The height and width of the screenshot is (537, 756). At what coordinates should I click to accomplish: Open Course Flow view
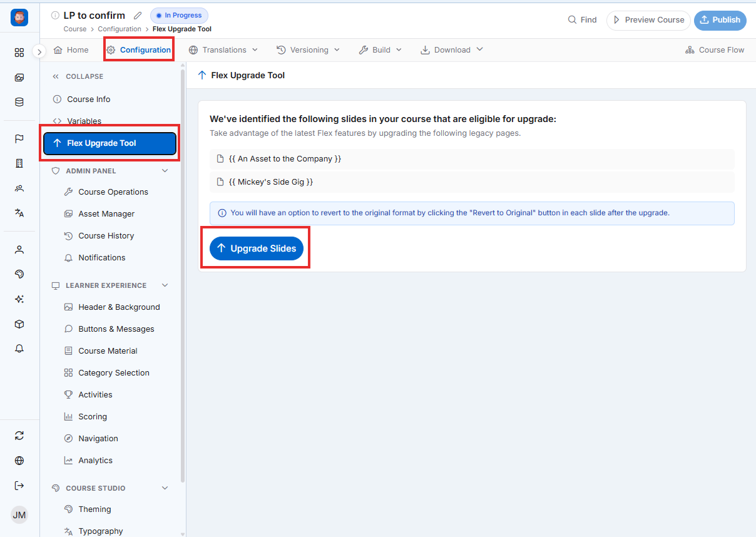coord(715,50)
